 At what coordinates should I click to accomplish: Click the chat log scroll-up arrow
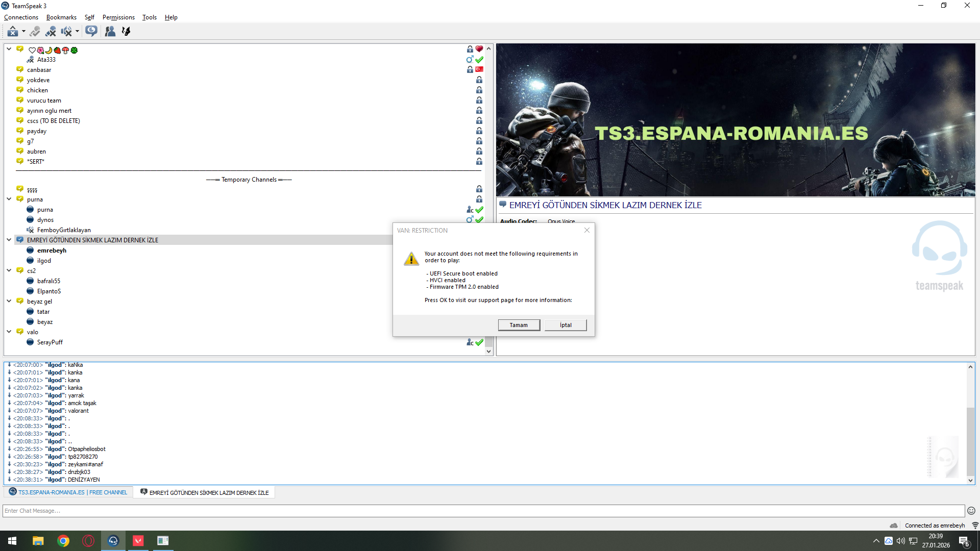point(970,367)
